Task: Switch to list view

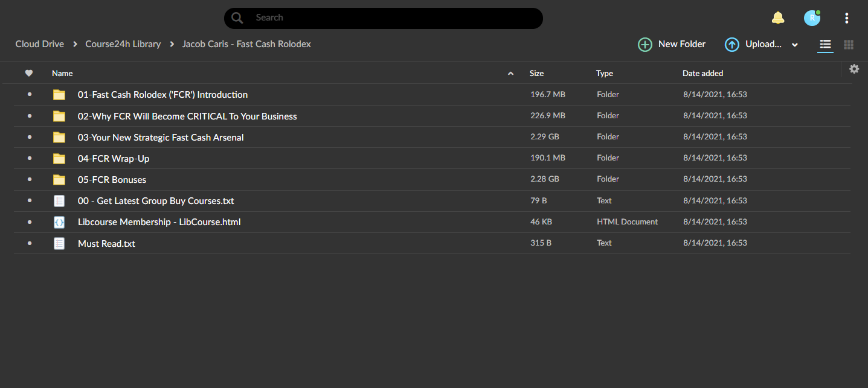Action: tap(825, 44)
